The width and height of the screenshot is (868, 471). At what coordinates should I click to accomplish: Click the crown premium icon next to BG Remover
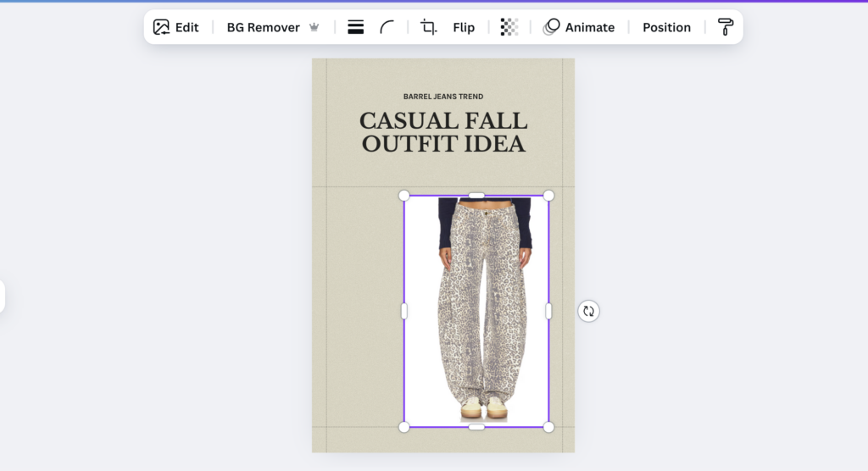[x=314, y=27]
